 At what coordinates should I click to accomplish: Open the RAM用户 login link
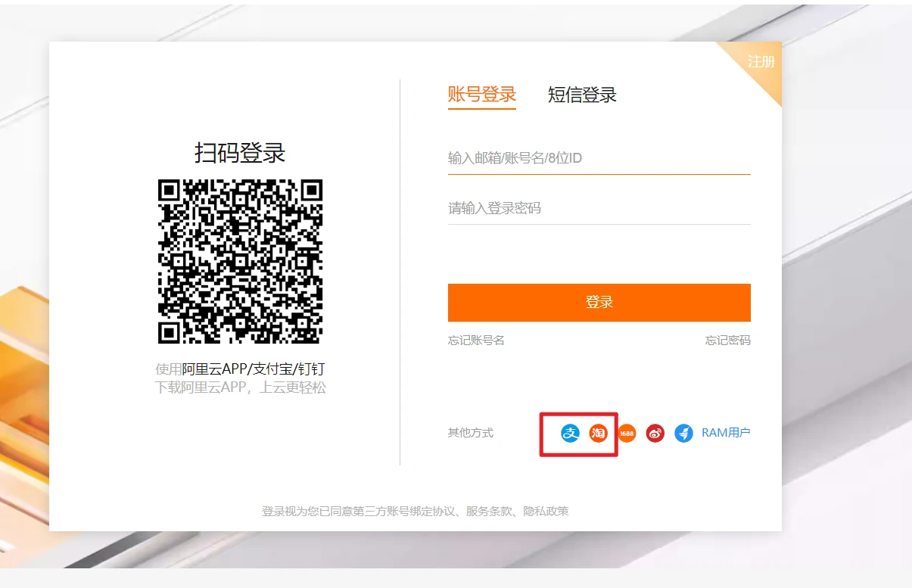(725, 433)
